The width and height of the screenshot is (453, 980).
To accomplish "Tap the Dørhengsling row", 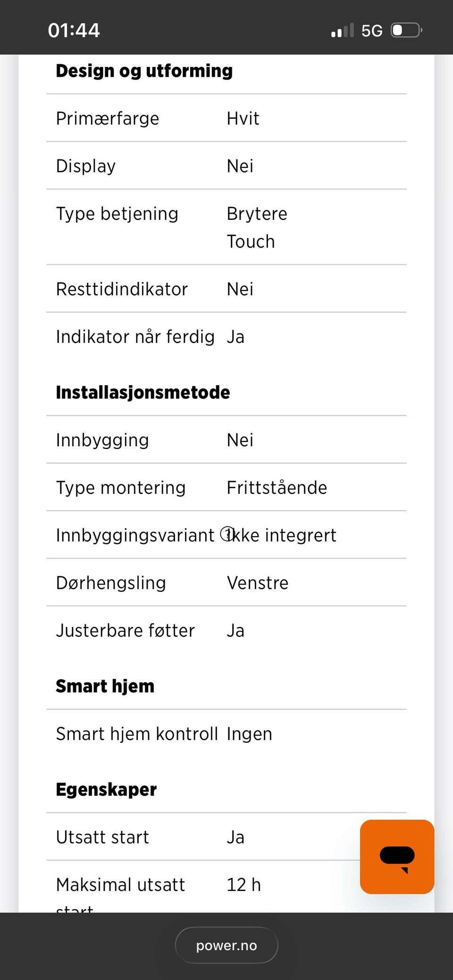I will pyautogui.click(x=226, y=582).
